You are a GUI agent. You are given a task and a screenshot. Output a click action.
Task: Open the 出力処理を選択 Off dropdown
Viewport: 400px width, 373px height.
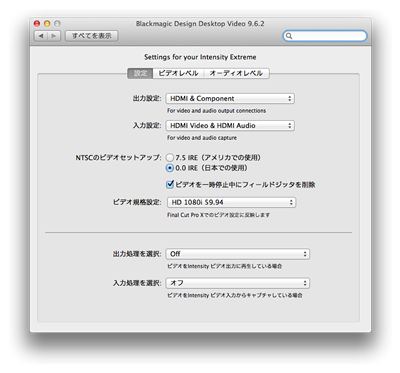[238, 254]
